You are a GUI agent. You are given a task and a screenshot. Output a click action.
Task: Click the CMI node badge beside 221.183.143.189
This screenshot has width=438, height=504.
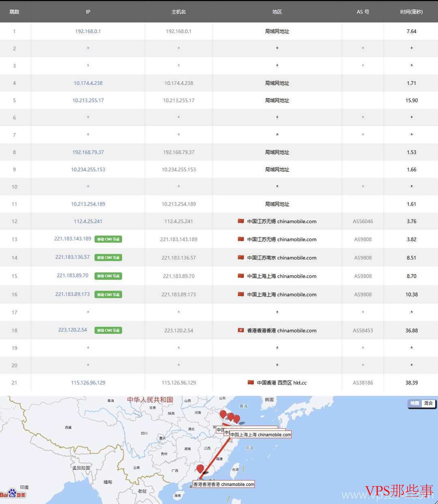tap(108, 239)
